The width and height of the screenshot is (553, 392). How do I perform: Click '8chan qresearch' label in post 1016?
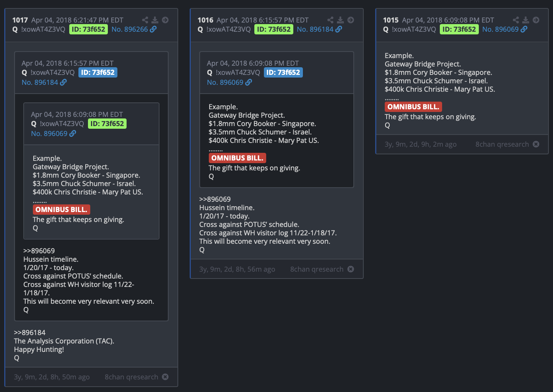pyautogui.click(x=317, y=269)
